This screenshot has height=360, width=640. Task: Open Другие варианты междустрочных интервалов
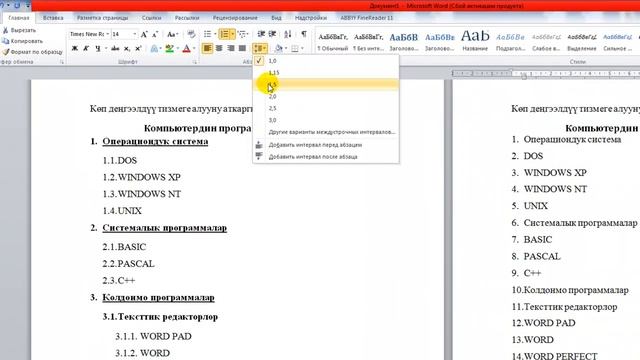point(326,132)
